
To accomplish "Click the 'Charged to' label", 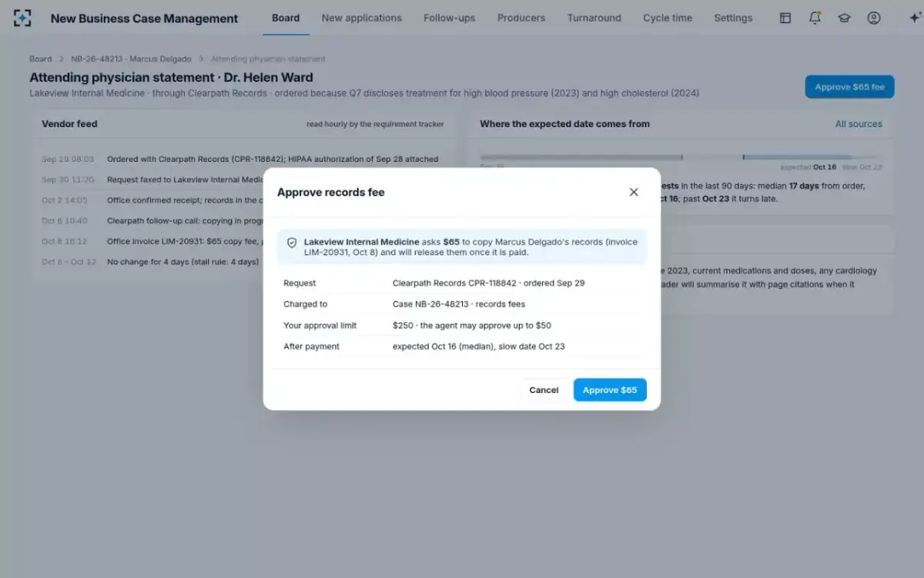I will coord(305,304).
